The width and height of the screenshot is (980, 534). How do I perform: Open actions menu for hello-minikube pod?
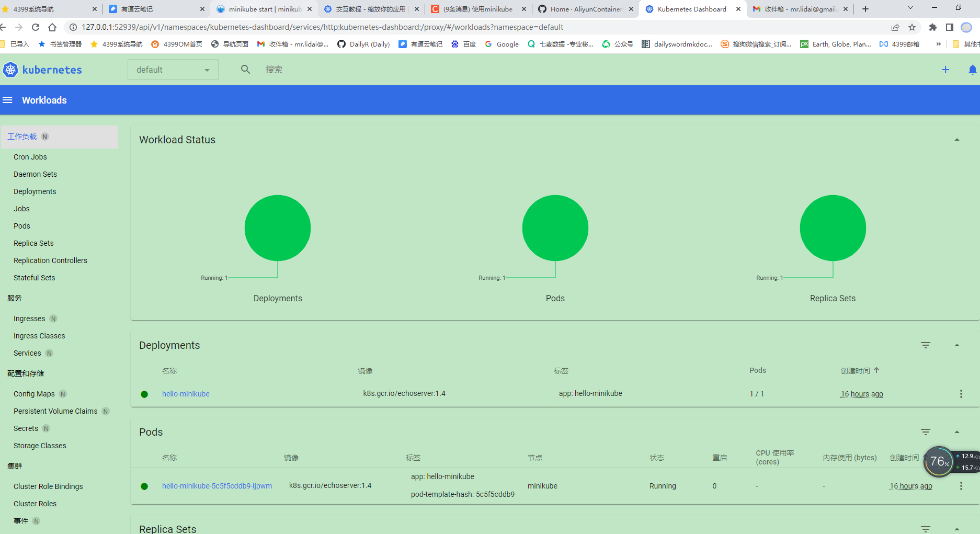click(x=961, y=486)
